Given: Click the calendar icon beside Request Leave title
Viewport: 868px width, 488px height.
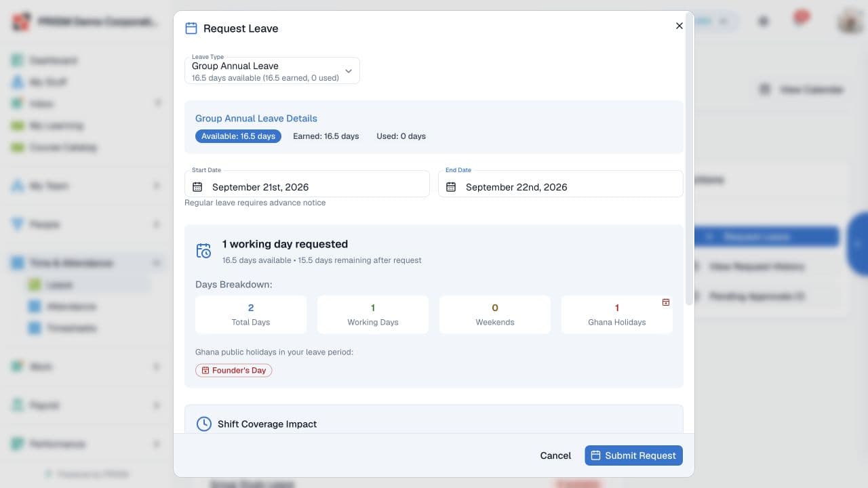Looking at the screenshot, I should coord(191,28).
